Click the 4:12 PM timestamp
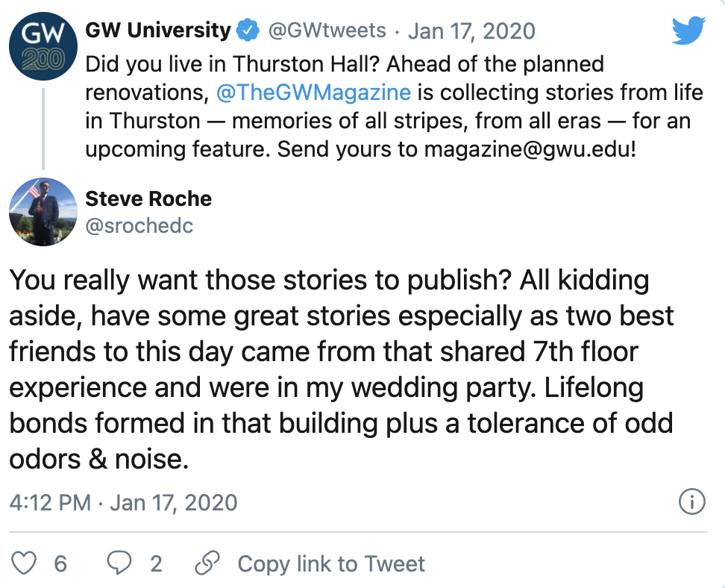725x588 pixels. (x=50, y=502)
